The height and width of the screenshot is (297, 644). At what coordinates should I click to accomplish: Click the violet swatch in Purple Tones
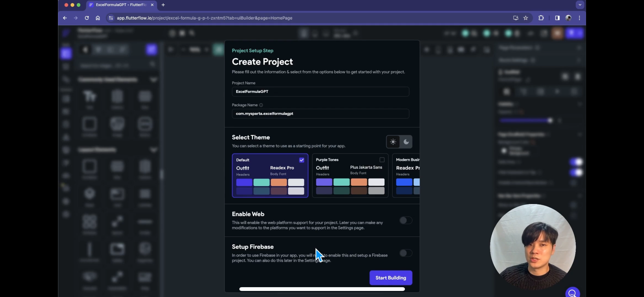click(x=324, y=182)
